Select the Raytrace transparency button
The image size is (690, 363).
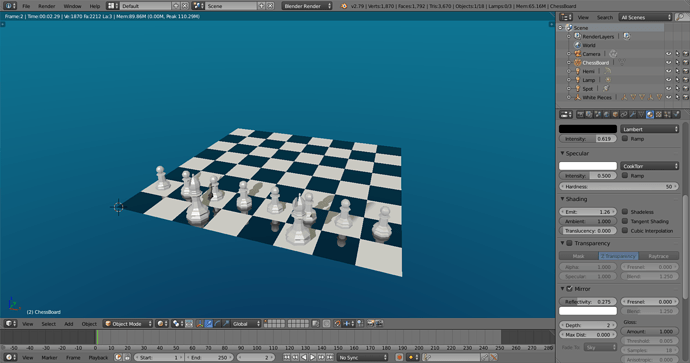(x=658, y=256)
